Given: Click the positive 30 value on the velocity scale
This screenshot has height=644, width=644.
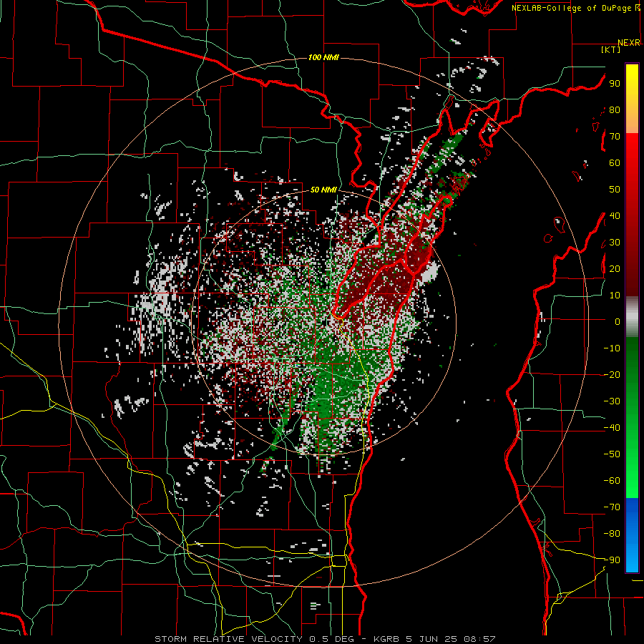Looking at the screenshot, I should 615,243.
